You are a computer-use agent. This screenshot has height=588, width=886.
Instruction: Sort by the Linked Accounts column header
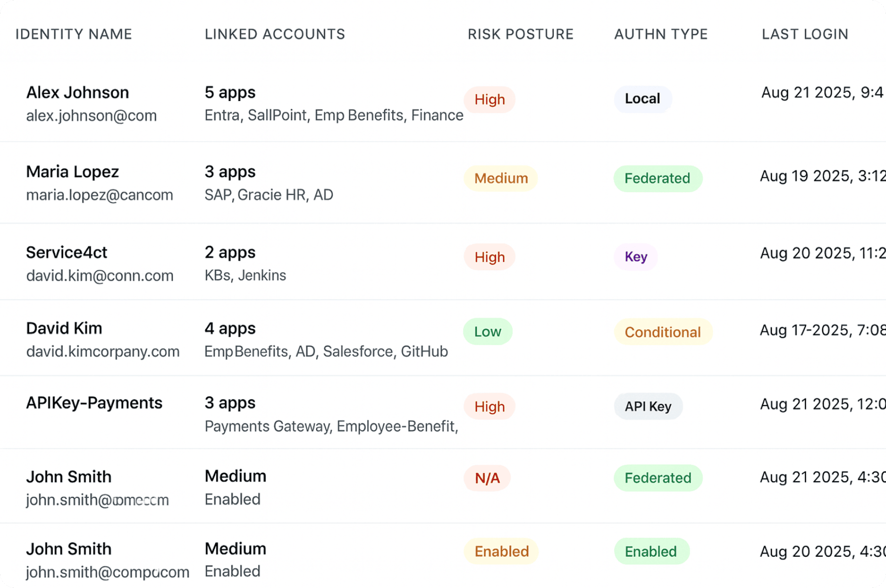[275, 34]
